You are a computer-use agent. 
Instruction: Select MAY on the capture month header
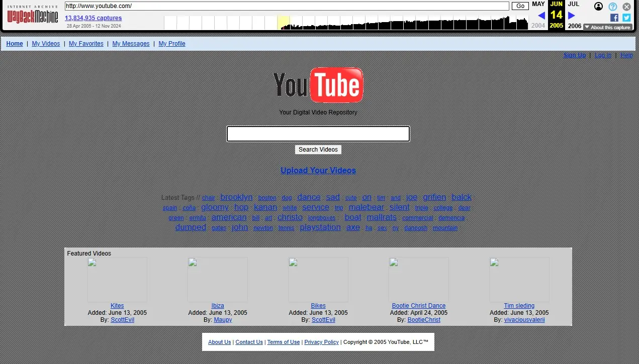pos(538,4)
